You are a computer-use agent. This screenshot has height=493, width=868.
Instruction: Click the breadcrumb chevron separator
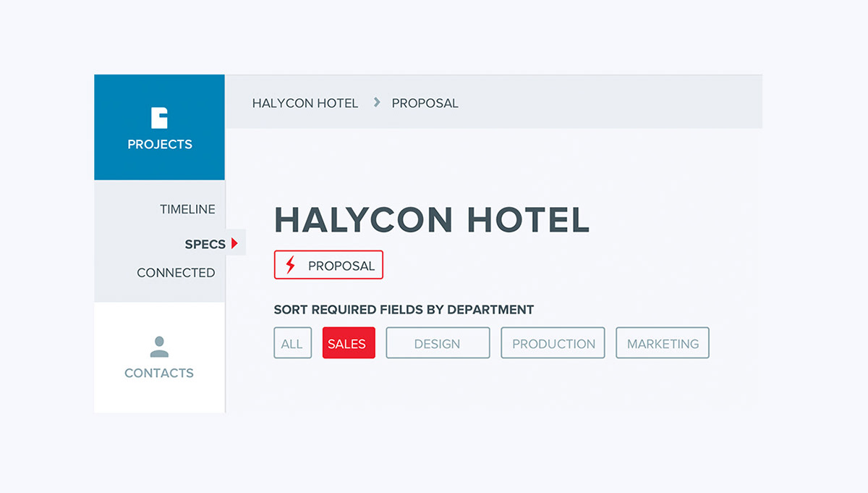coord(377,103)
